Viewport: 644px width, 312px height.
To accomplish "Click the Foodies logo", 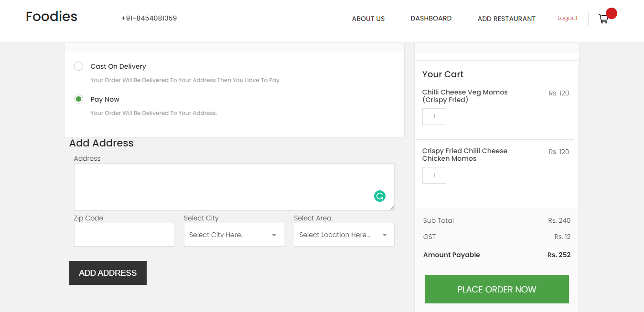I will (52, 16).
